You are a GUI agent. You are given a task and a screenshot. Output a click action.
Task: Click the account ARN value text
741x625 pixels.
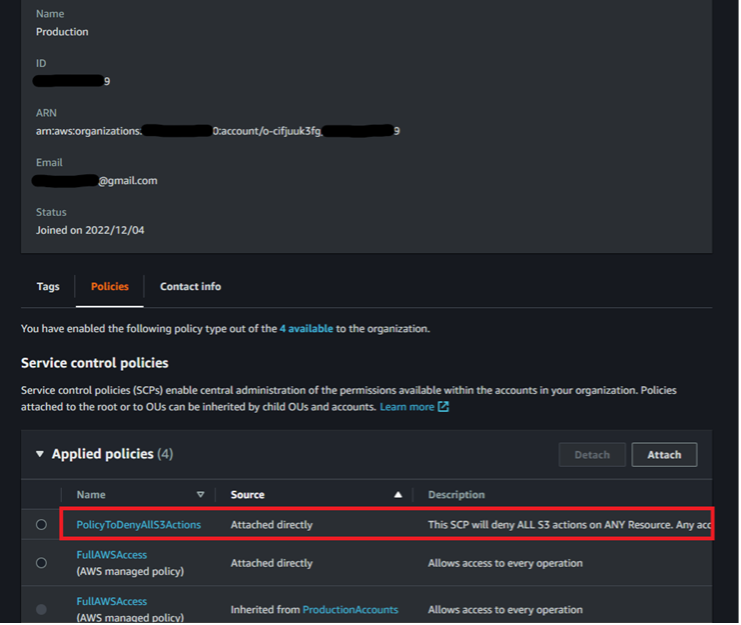217,131
